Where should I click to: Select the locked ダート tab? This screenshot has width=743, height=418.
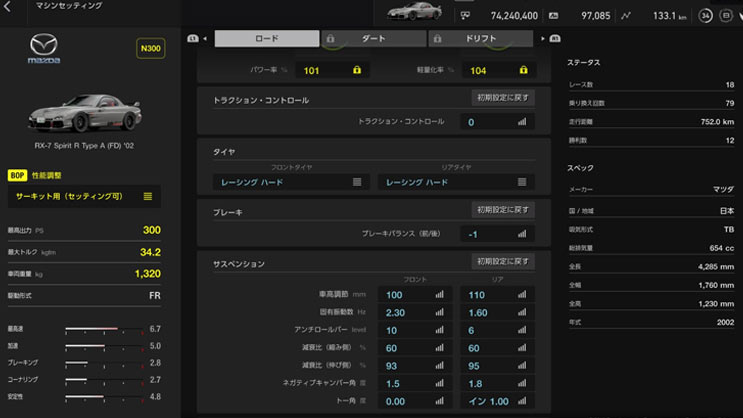pyautogui.click(x=373, y=39)
